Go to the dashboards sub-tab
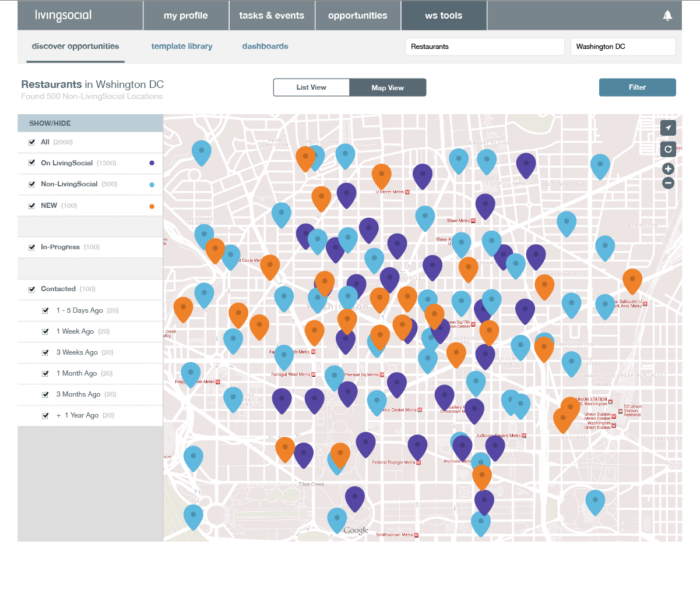700x601 pixels. click(x=265, y=47)
